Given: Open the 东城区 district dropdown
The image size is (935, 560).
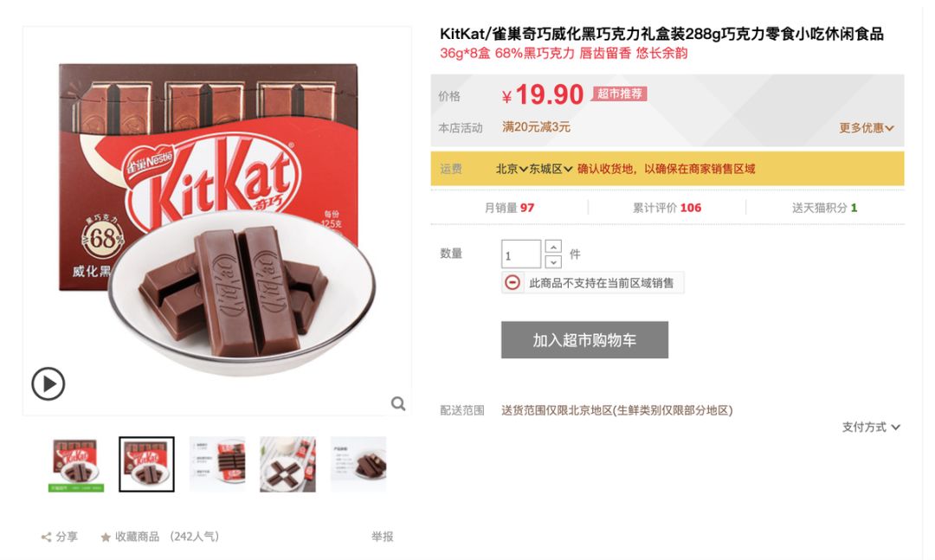Looking at the screenshot, I should [551, 169].
